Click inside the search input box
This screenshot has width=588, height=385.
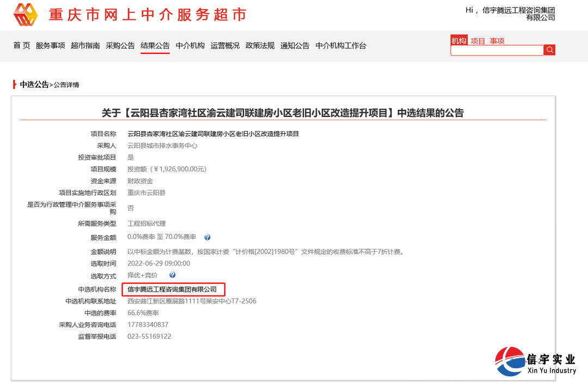[x=495, y=50]
